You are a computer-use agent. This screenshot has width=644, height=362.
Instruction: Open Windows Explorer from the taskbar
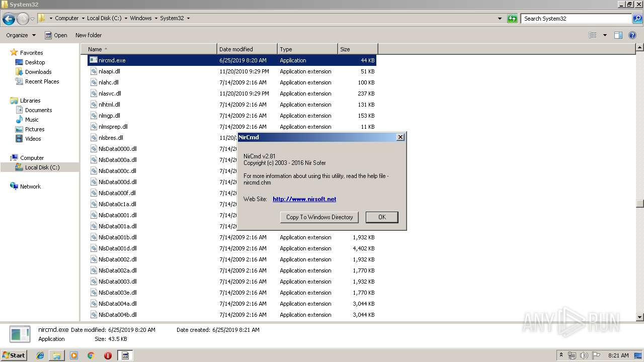[57, 355]
